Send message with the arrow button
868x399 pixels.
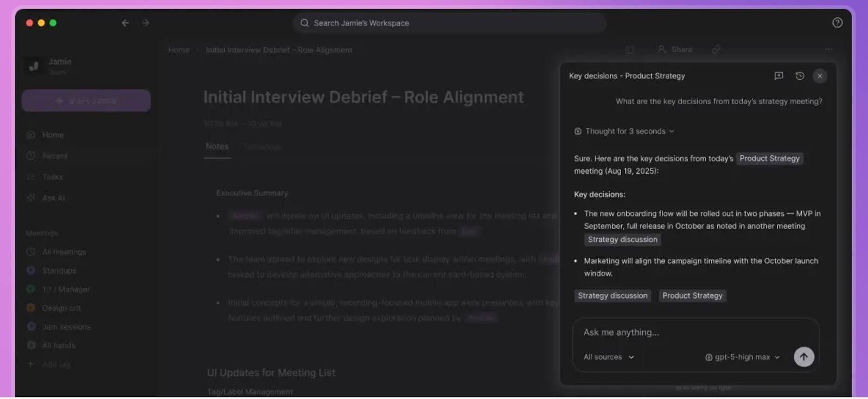coord(803,357)
